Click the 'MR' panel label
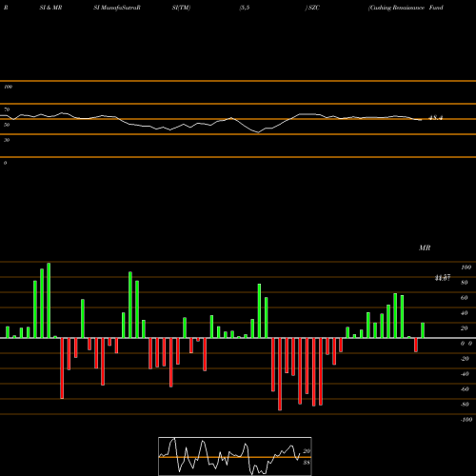Image resolution: width=476 pixels, height=476 pixels. coord(425,248)
